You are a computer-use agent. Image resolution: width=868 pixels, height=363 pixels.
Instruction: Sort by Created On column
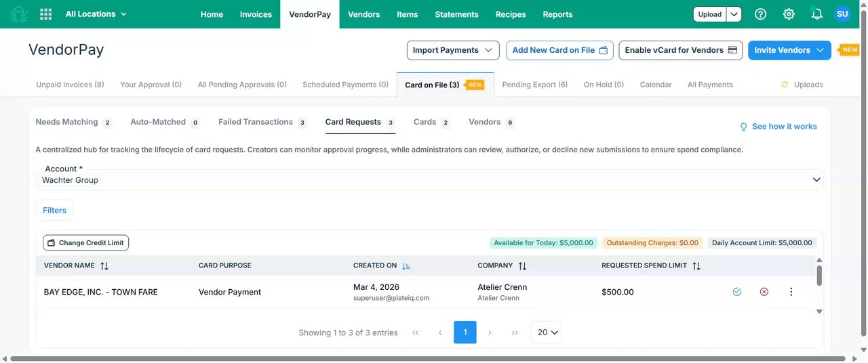pos(406,266)
